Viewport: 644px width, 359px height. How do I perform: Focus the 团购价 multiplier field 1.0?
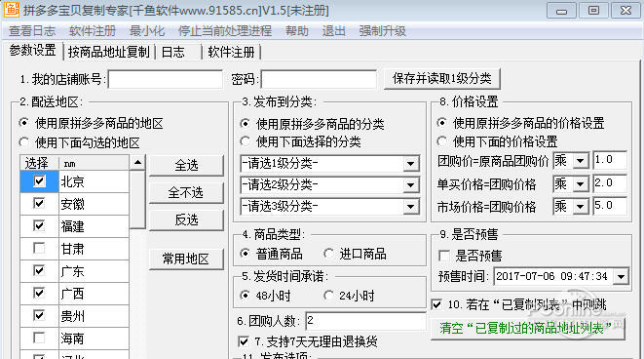coord(610,160)
